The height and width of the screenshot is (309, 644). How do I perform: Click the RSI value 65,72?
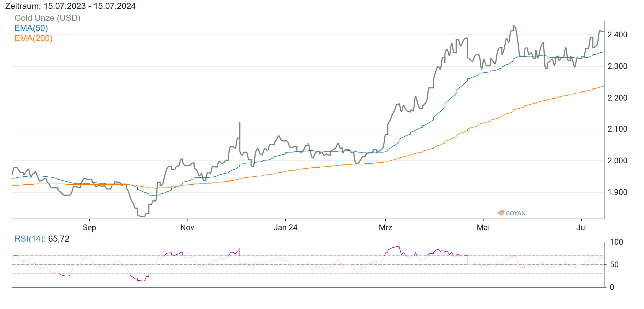click(x=59, y=239)
